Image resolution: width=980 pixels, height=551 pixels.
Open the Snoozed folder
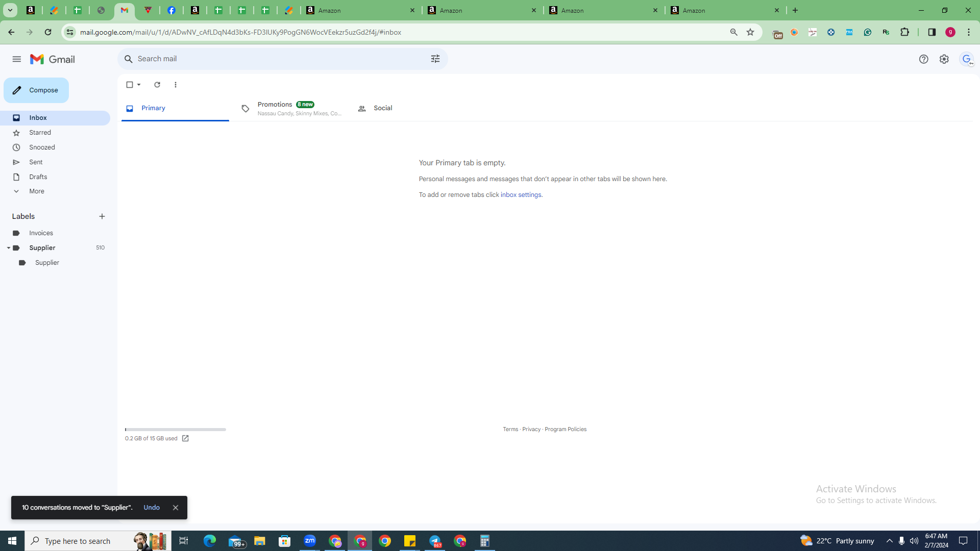tap(55, 147)
